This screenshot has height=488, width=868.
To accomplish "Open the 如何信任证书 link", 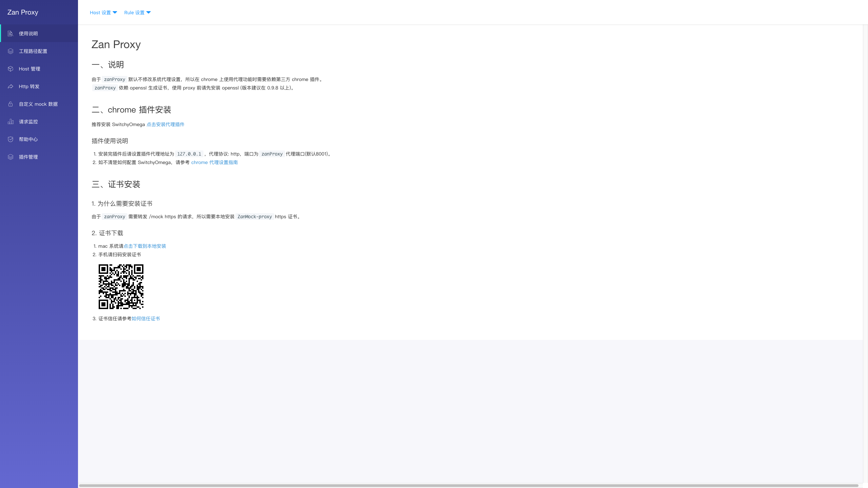I will [x=146, y=319].
